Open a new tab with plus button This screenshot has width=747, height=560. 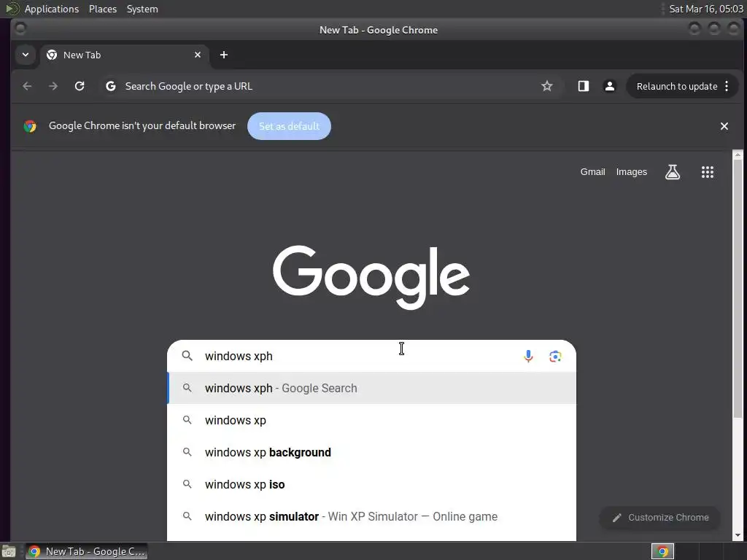[224, 55]
